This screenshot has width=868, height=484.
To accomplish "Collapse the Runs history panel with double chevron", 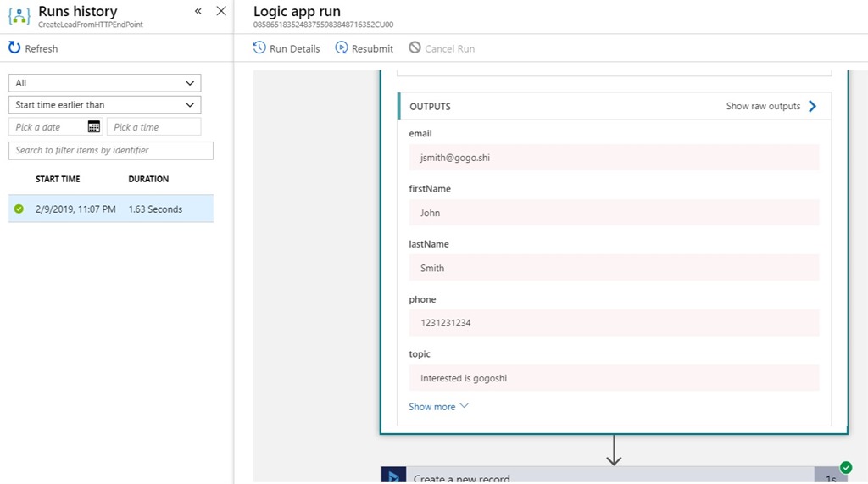I will (198, 11).
